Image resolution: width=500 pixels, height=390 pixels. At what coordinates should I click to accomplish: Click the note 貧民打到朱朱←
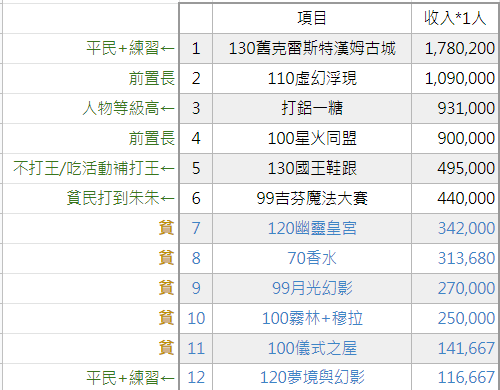coord(121,198)
